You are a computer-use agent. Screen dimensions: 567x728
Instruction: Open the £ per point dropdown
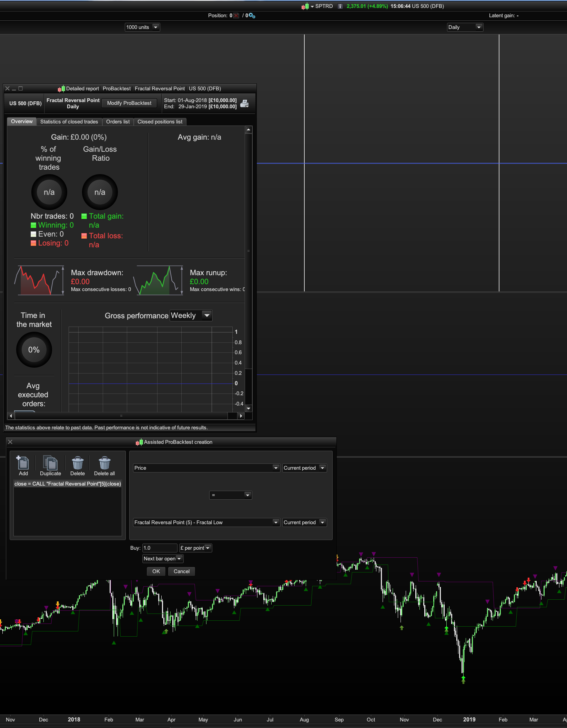195,548
